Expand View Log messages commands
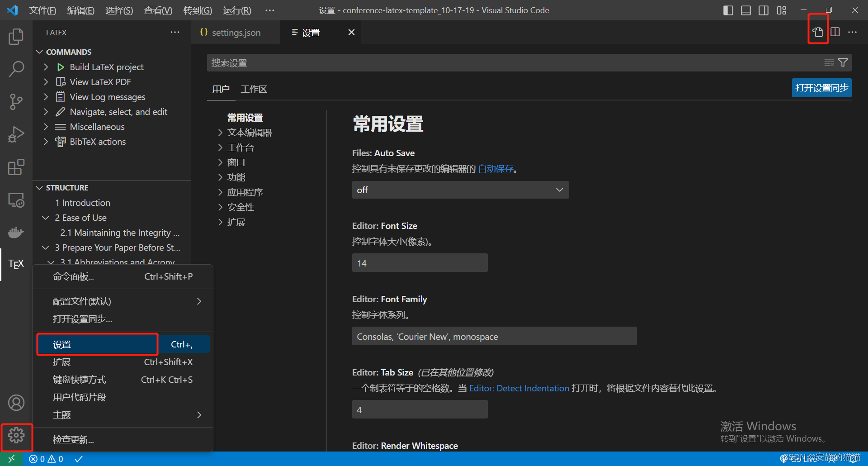Viewport: 868px width, 466px height. pyautogui.click(x=46, y=97)
